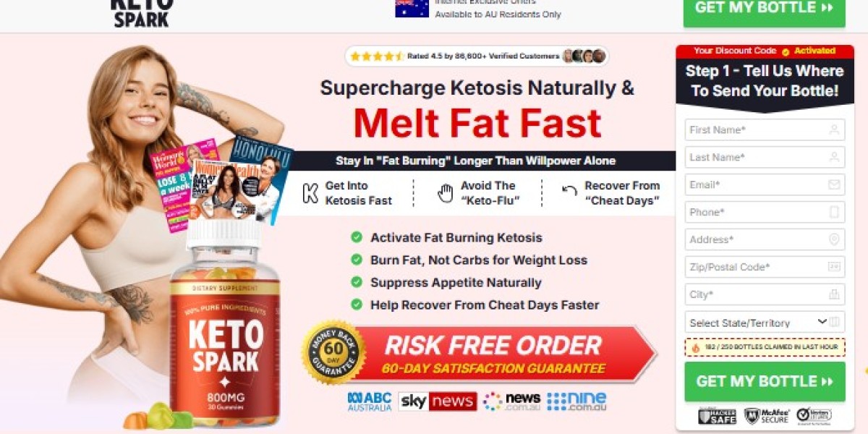Click the Address input field
The width and height of the screenshot is (868, 434).
point(765,239)
